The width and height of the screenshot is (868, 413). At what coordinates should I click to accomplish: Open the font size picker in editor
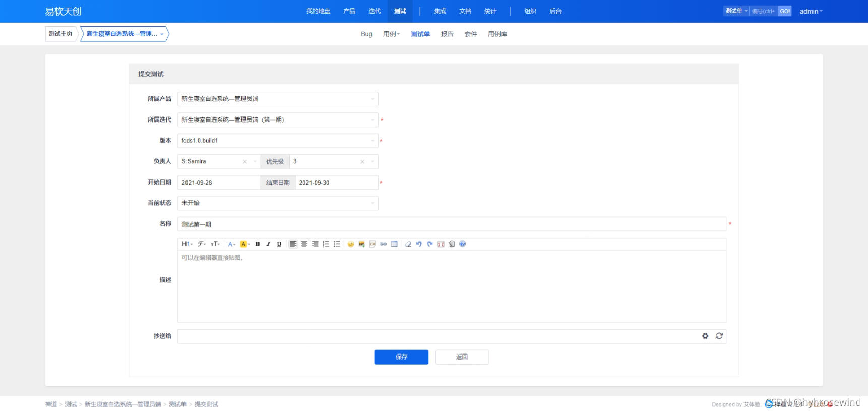coord(215,244)
